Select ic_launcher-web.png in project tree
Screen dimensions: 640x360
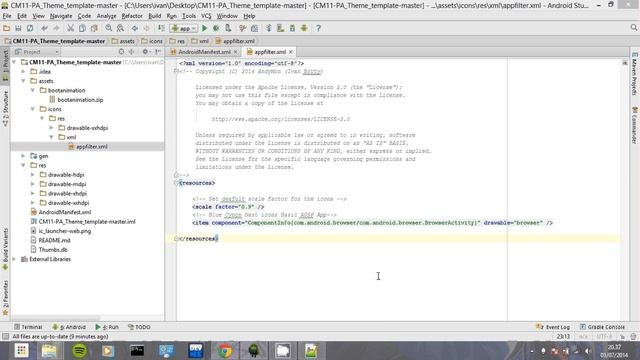[x=65, y=231]
